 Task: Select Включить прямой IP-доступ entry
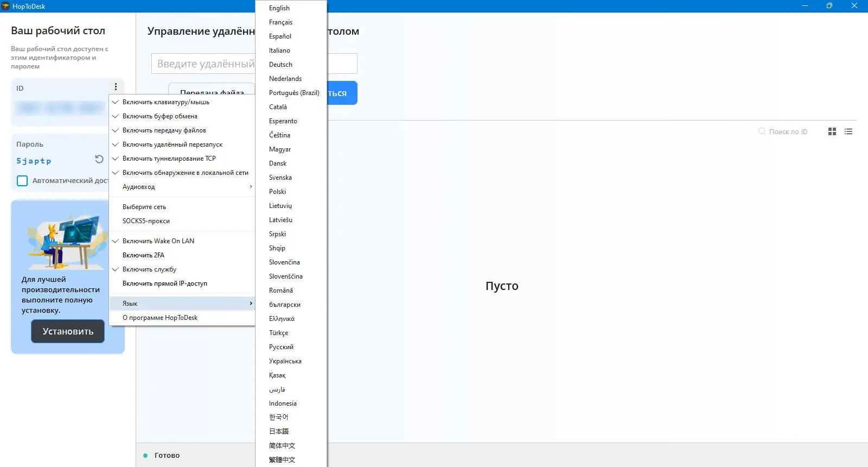coord(182,283)
